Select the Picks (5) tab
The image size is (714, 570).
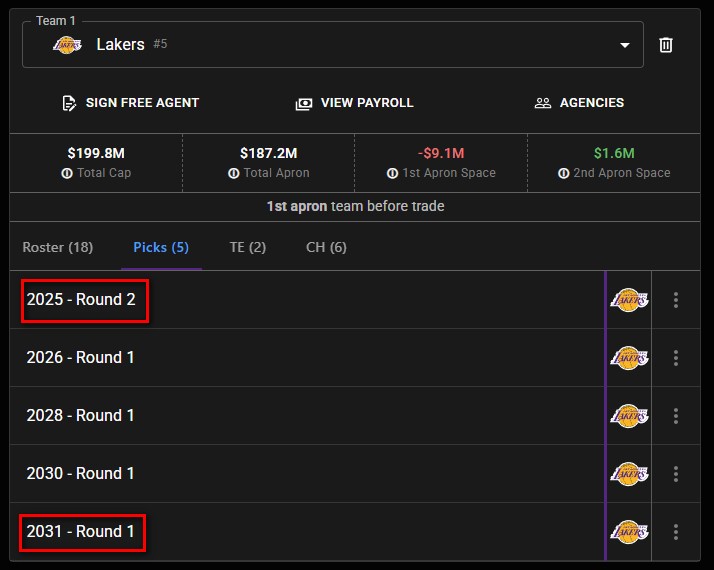pos(161,247)
